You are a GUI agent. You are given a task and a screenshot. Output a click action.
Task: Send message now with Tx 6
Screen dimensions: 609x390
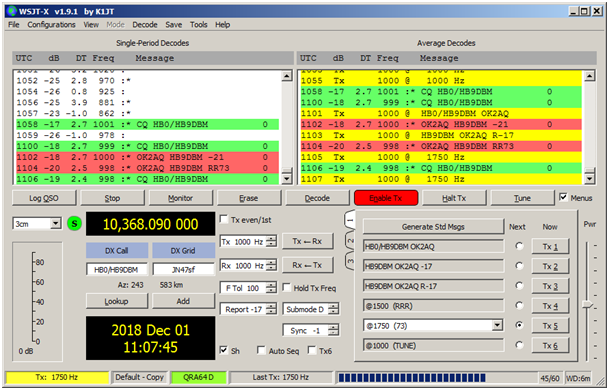pyautogui.click(x=550, y=346)
